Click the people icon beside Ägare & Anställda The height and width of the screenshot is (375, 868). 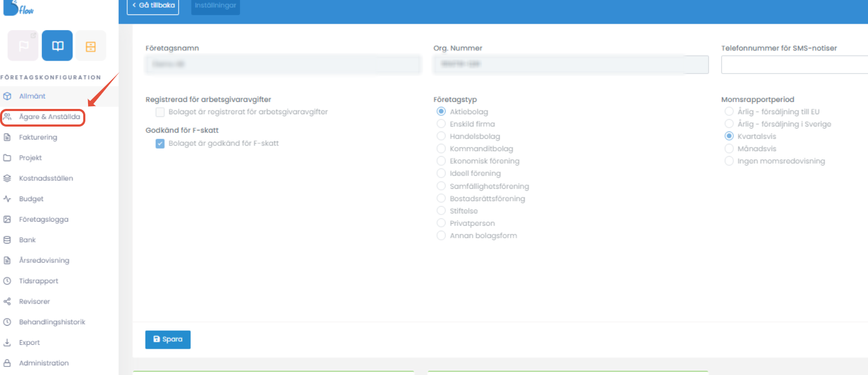8,116
